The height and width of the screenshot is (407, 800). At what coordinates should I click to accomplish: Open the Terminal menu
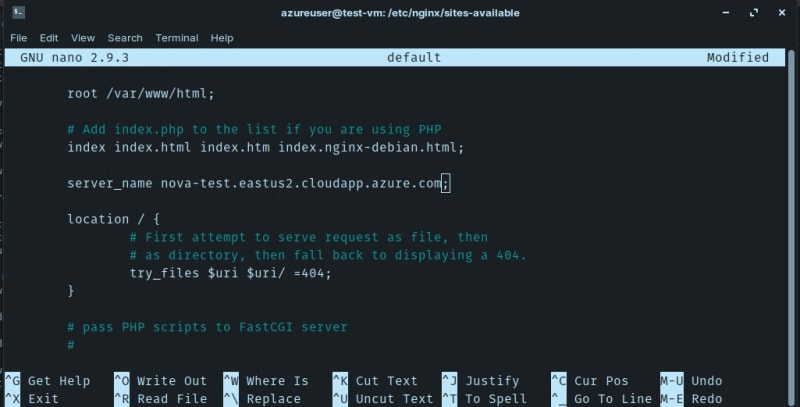[x=177, y=38]
